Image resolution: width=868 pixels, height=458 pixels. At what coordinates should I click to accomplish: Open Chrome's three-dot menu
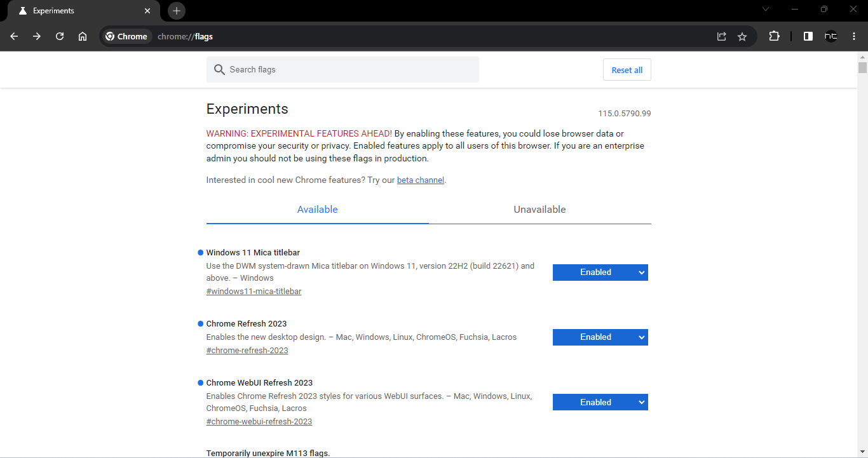(854, 36)
